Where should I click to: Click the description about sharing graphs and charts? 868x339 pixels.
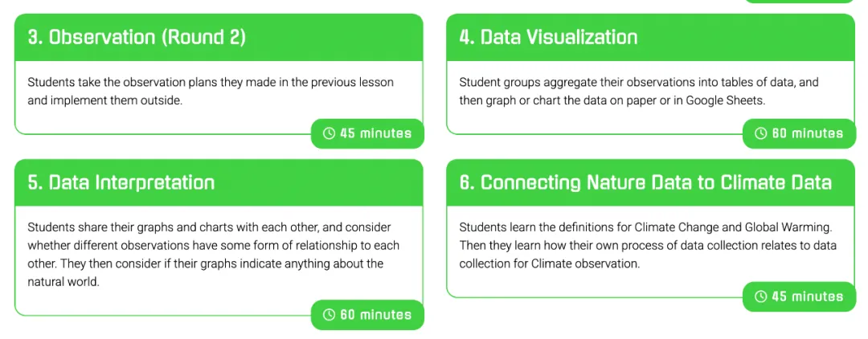[213, 255]
